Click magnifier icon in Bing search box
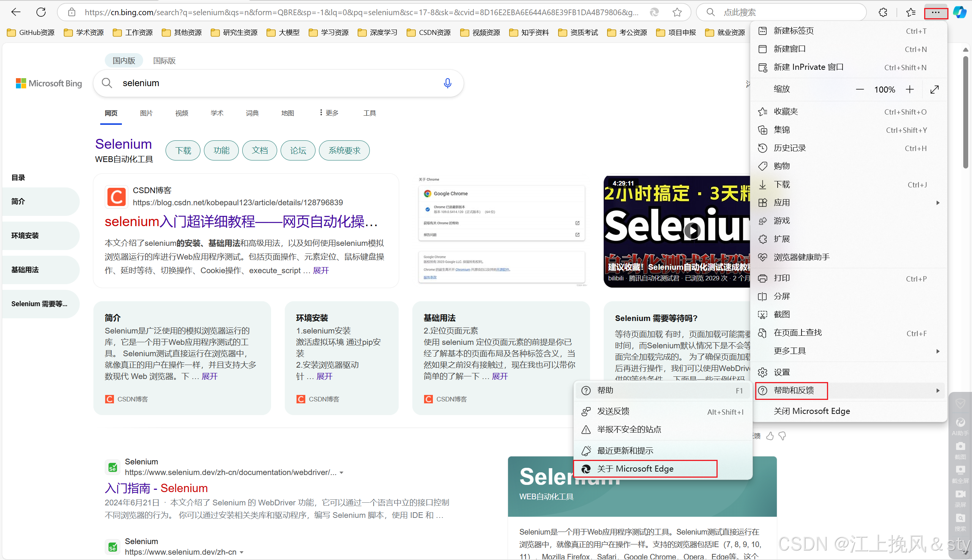 (107, 83)
